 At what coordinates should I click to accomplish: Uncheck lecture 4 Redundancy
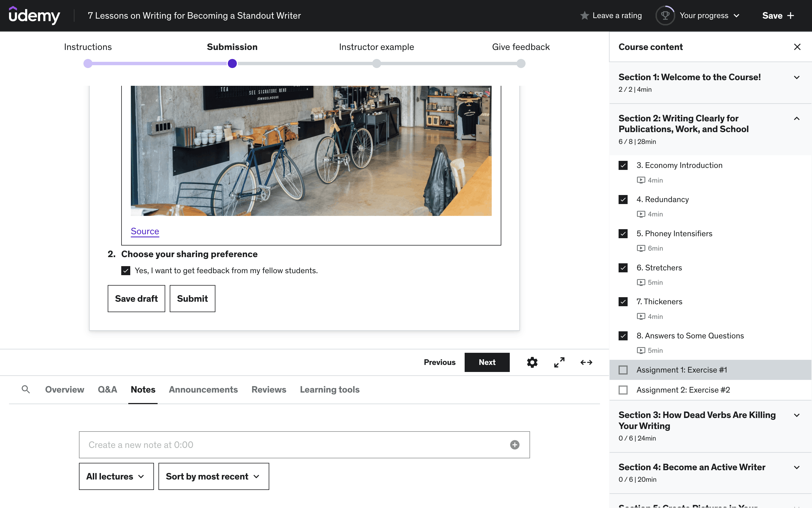pyautogui.click(x=623, y=200)
